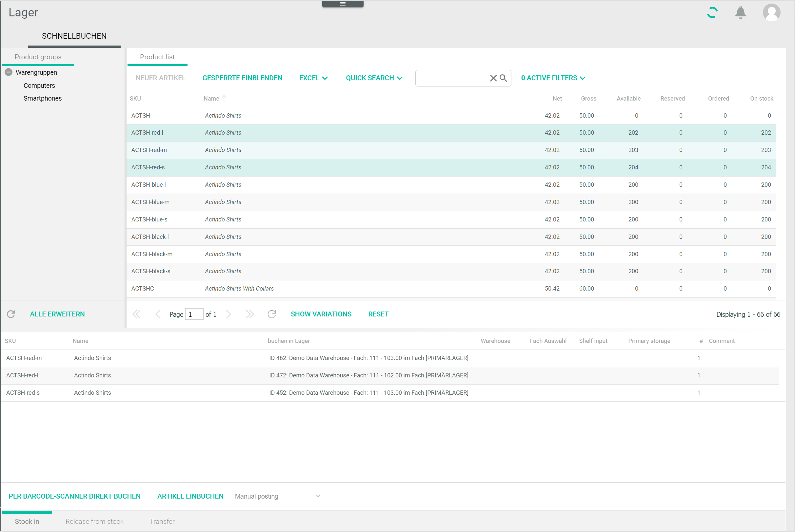The height and width of the screenshot is (532, 795).
Task: Open the notifications bell
Action: tap(740, 12)
